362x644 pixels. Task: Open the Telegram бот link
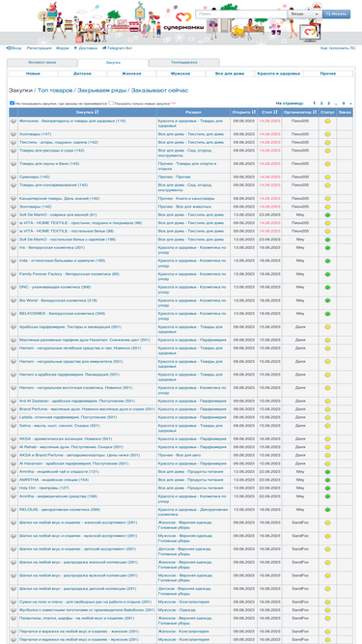coord(117,48)
